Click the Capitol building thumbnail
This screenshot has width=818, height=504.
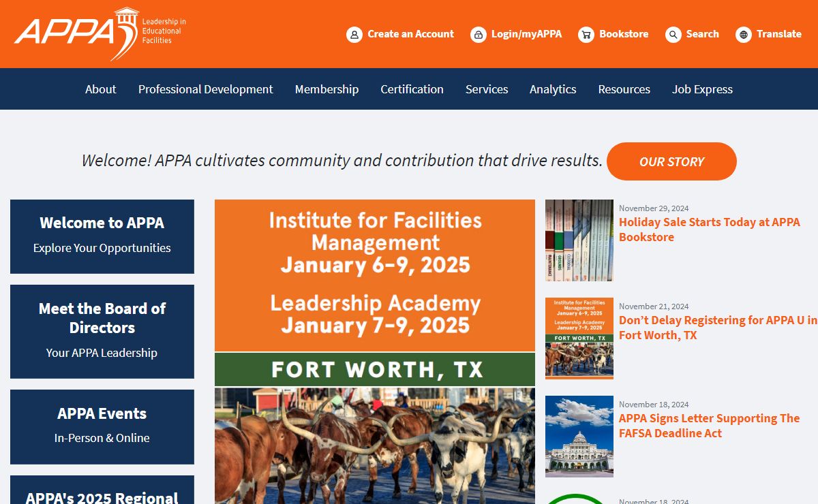[x=579, y=437]
